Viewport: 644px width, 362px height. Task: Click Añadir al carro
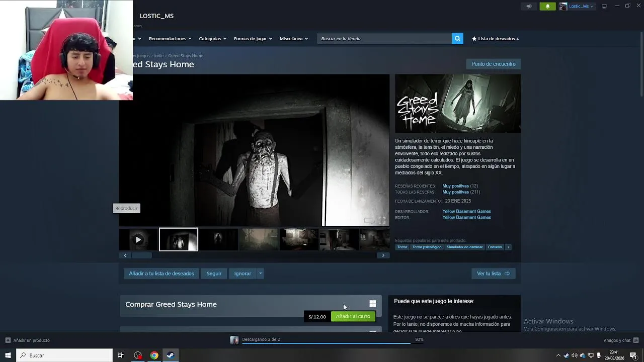pos(353,316)
